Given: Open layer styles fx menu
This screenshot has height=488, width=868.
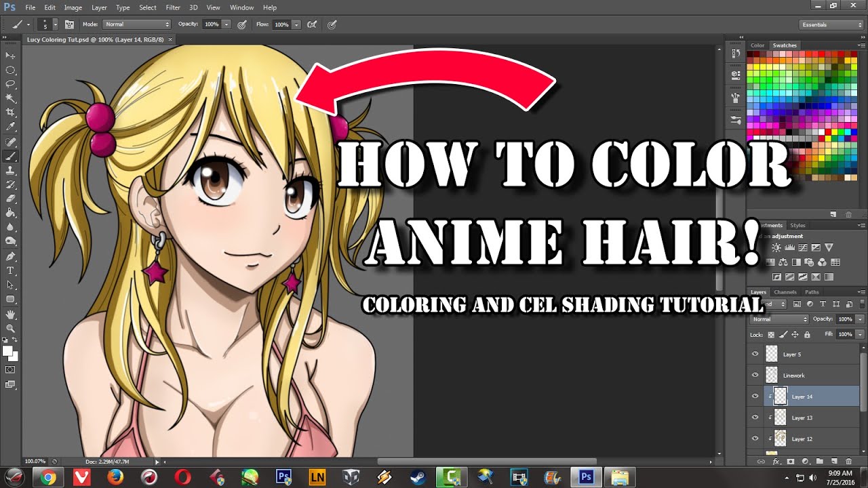Looking at the screenshot, I should pos(776,462).
